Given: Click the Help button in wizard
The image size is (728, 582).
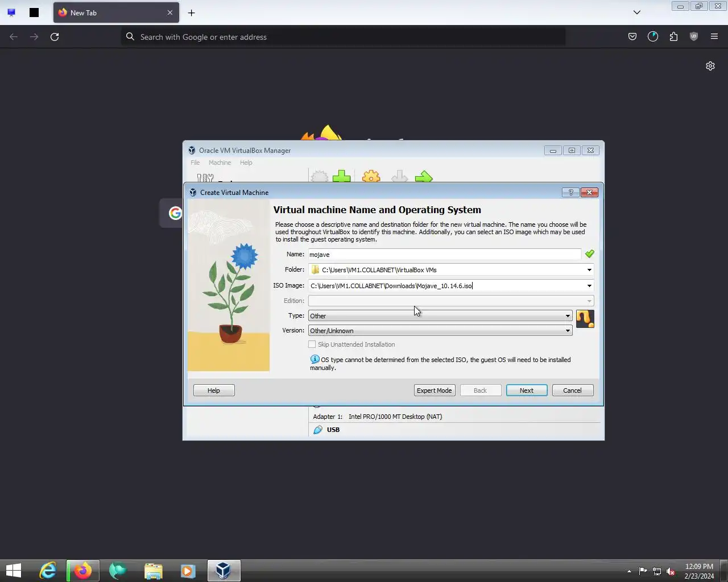Looking at the screenshot, I should pyautogui.click(x=214, y=390).
